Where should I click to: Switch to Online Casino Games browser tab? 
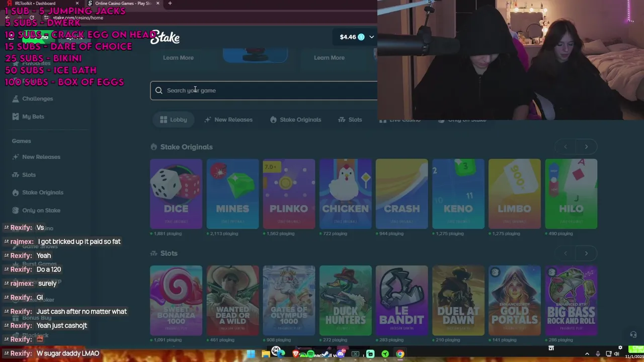point(123,3)
